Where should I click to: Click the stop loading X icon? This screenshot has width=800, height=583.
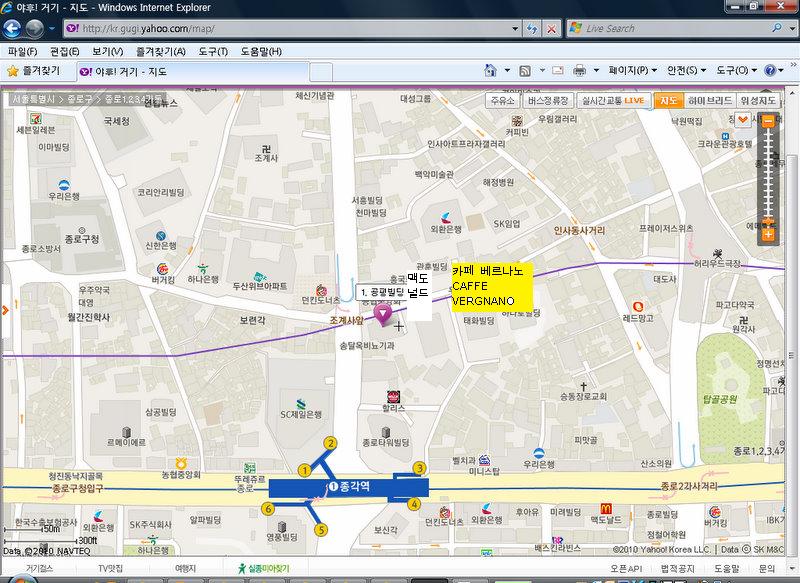550,28
